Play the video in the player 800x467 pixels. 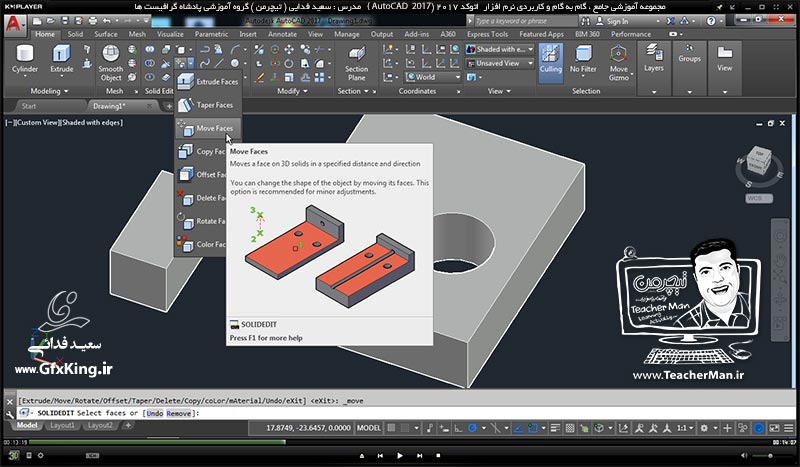(400, 455)
